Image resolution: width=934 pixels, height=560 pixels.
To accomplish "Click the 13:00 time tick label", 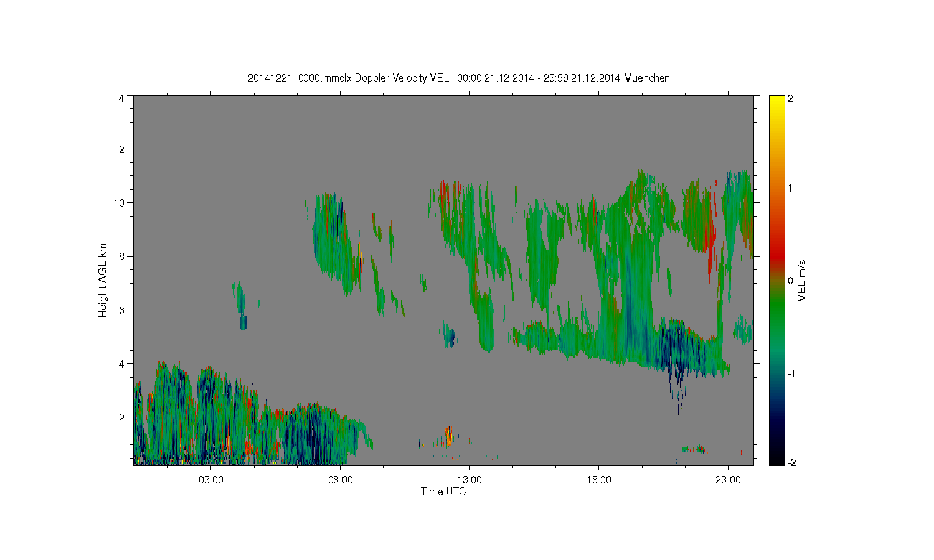I will pyautogui.click(x=469, y=480).
